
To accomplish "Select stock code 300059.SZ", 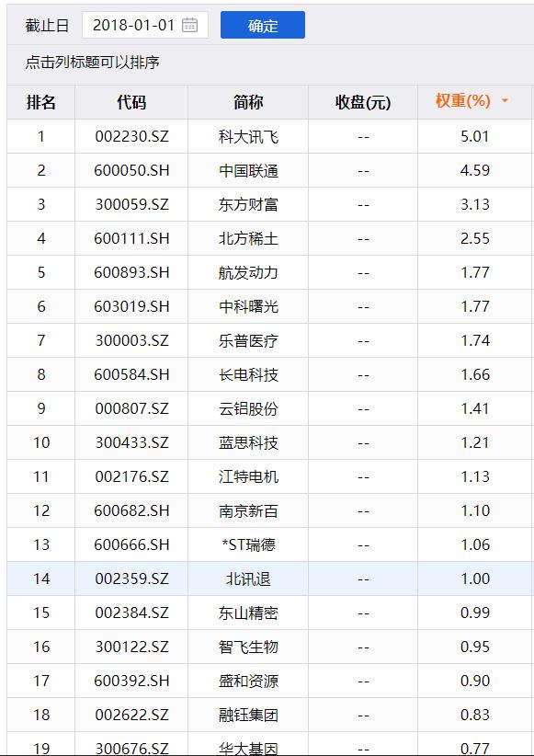I will click(131, 204).
